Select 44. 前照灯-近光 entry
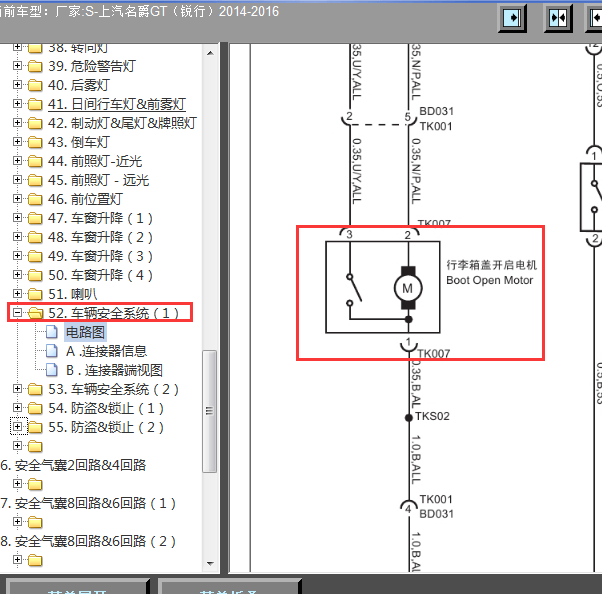The height and width of the screenshot is (594, 602). pyautogui.click(x=95, y=161)
